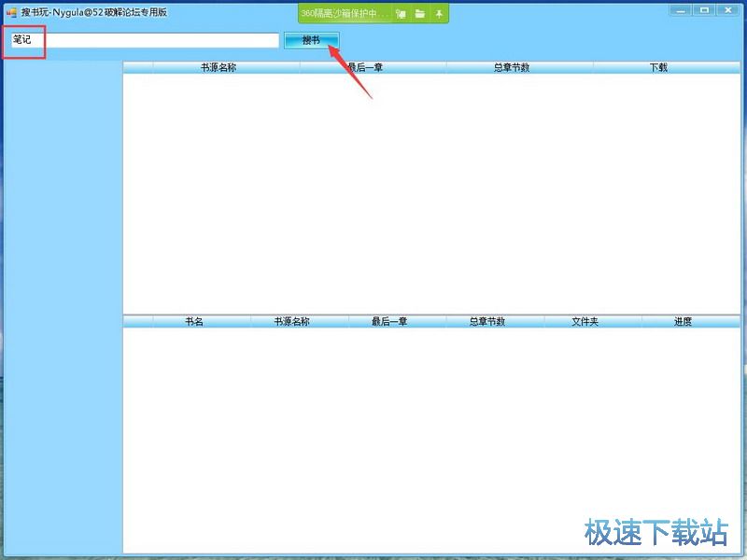
Task: Click the 进度 column header
Action: pos(683,321)
